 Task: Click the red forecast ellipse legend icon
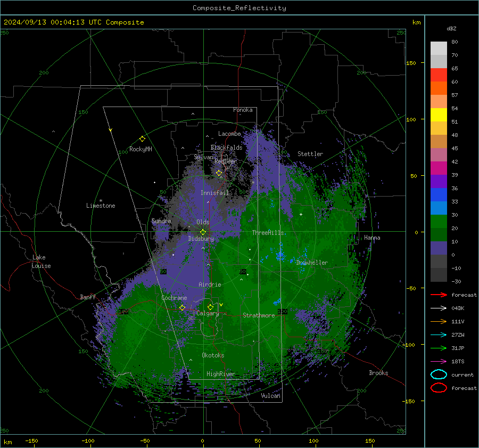pyautogui.click(x=439, y=388)
